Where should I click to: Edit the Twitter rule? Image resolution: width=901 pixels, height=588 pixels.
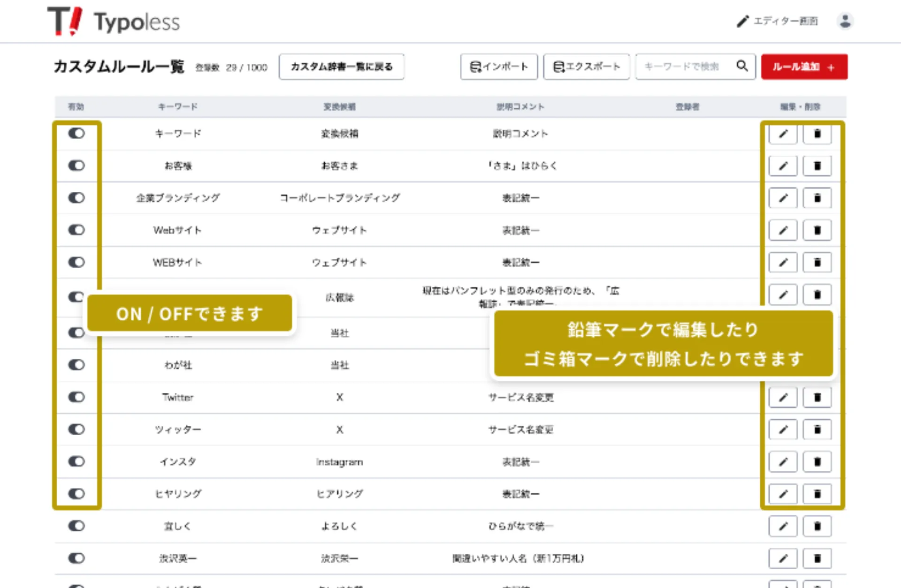783,398
